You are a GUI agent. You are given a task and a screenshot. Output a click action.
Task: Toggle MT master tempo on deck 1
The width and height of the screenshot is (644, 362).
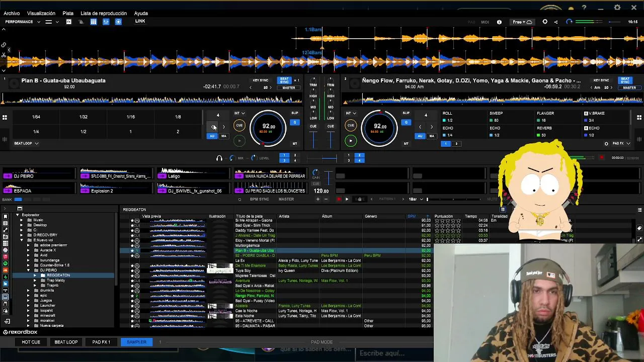(295, 144)
